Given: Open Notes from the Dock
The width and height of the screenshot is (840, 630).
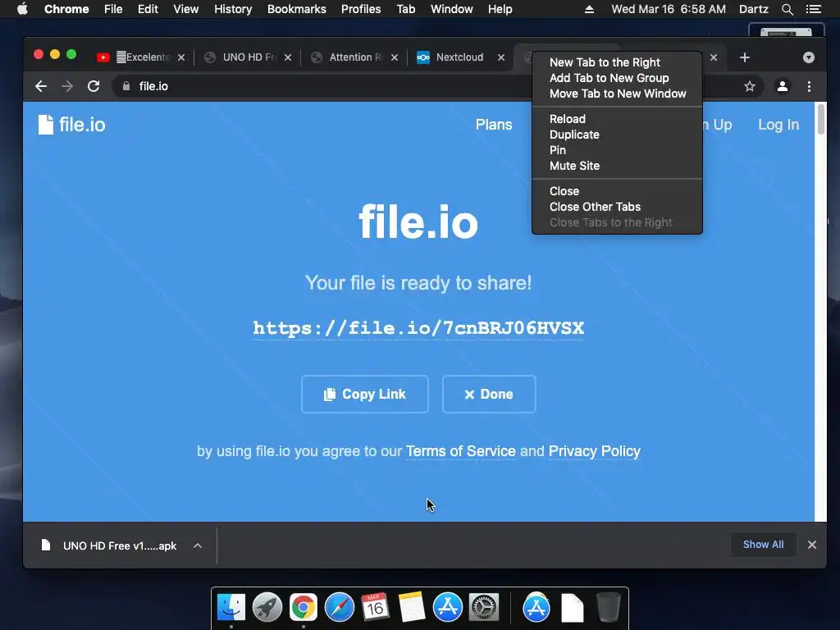Looking at the screenshot, I should point(412,608).
